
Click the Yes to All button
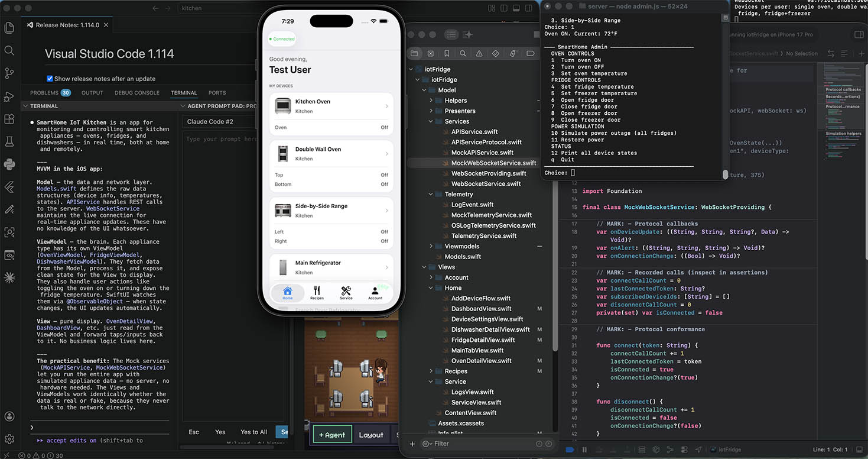point(253,432)
